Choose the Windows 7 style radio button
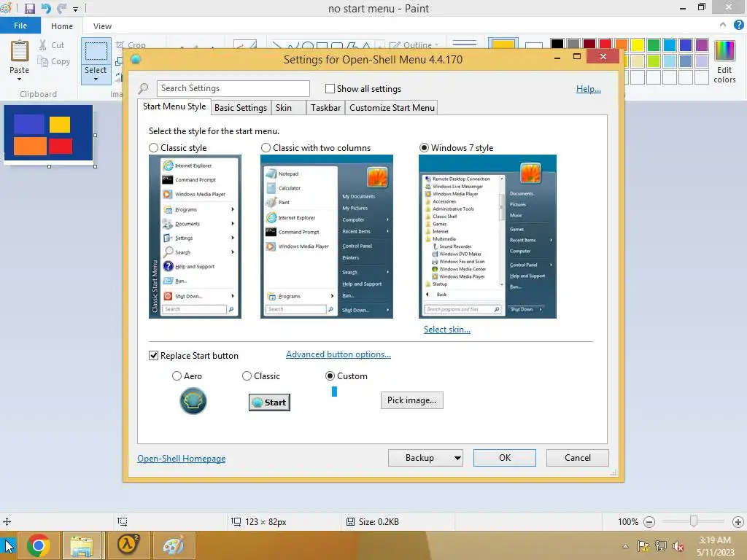Image resolution: width=747 pixels, height=560 pixels. (x=424, y=147)
